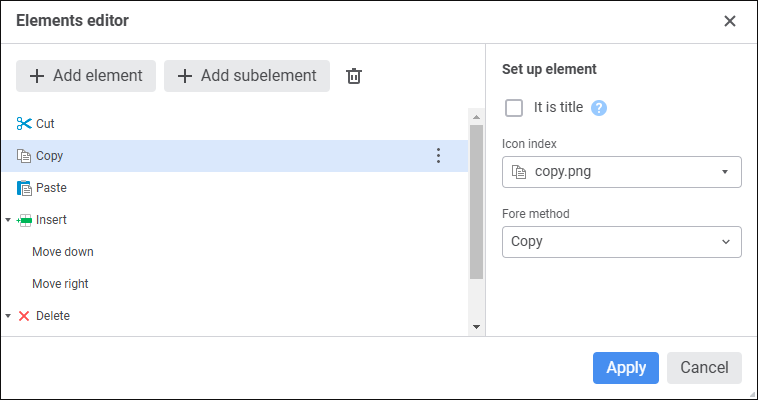Close the Elements editor dialog

pyautogui.click(x=730, y=21)
